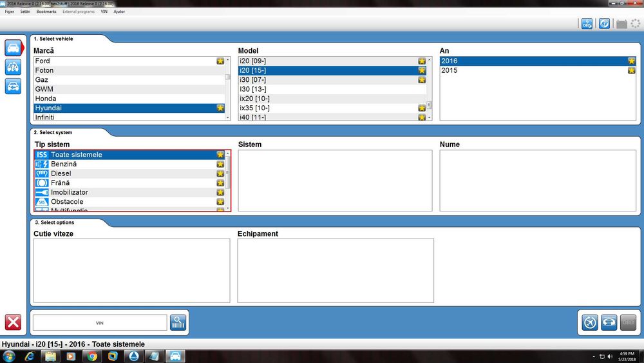Toggle favorite star for Obstacole

220,202
